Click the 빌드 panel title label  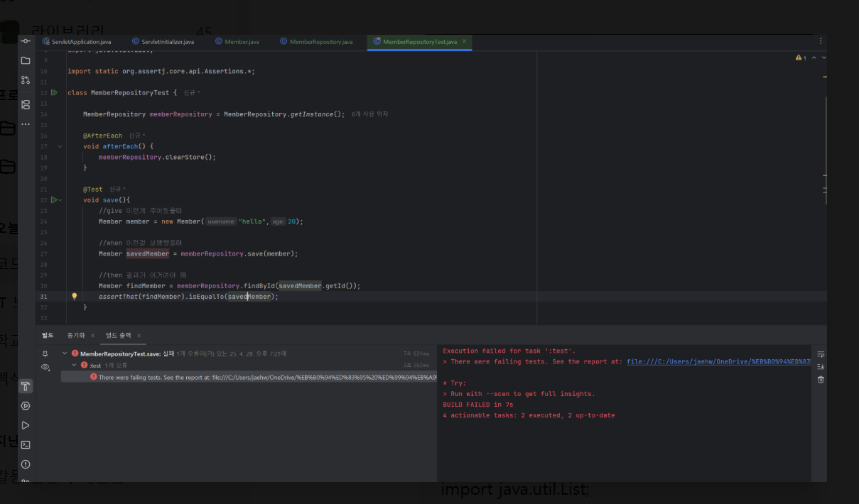click(48, 335)
